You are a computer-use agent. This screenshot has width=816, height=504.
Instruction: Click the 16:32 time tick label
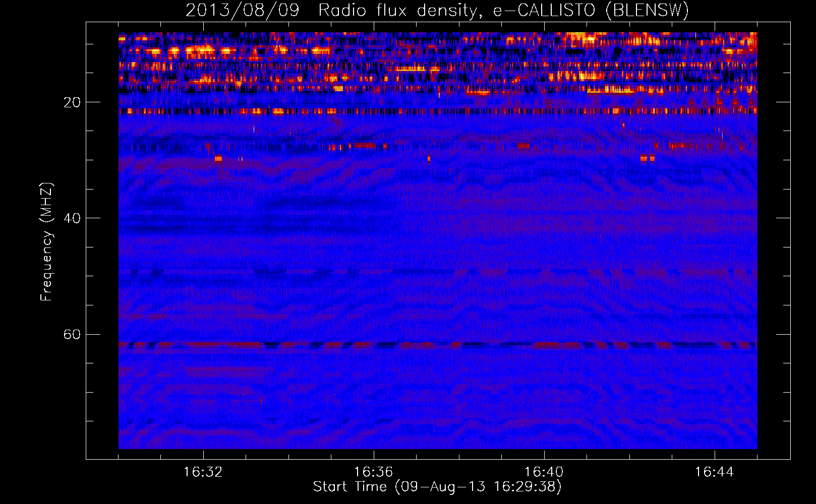203,472
